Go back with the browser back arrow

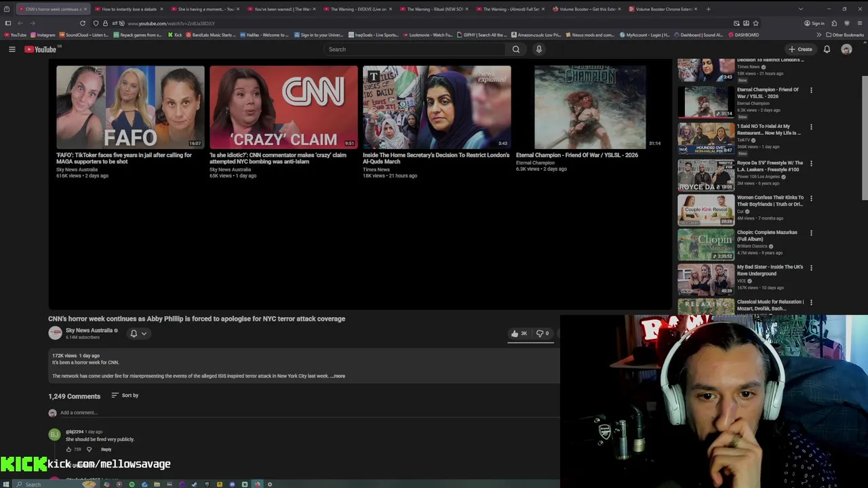click(x=20, y=23)
